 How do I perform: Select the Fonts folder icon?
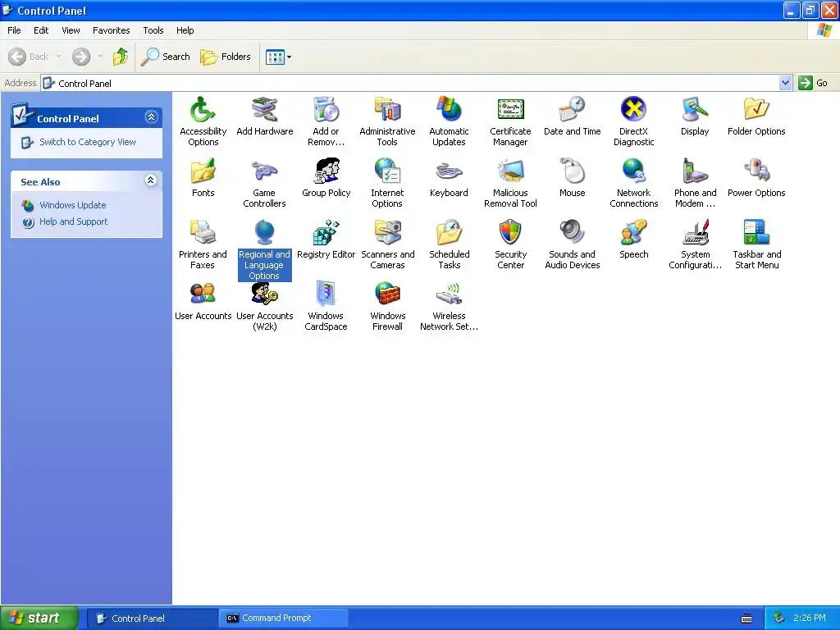[x=203, y=178]
